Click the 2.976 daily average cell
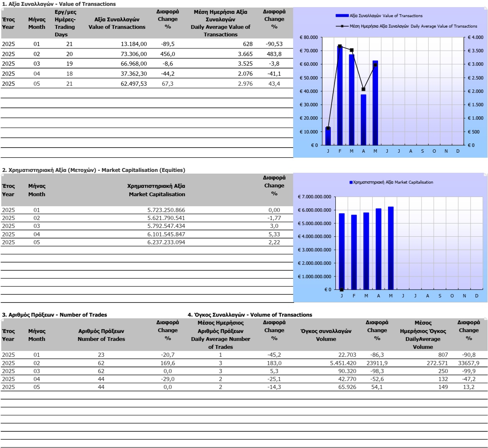This screenshot has height=448, width=488. tap(245, 83)
